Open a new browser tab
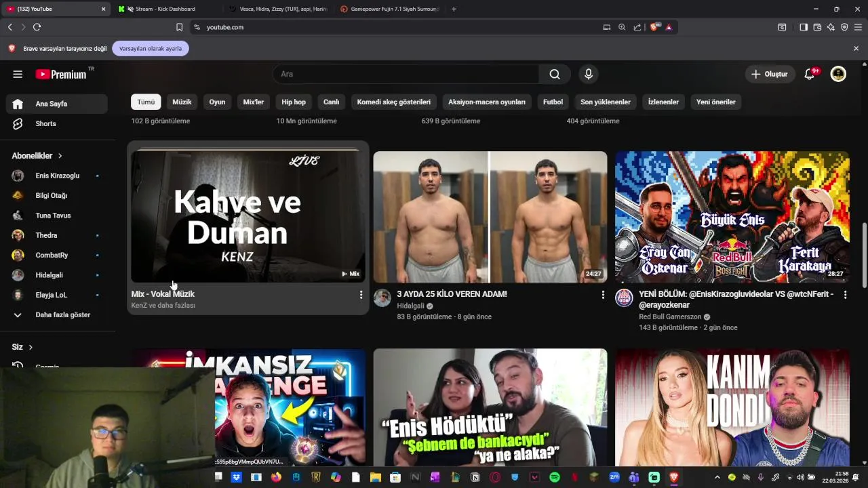868x488 pixels. 454,9
